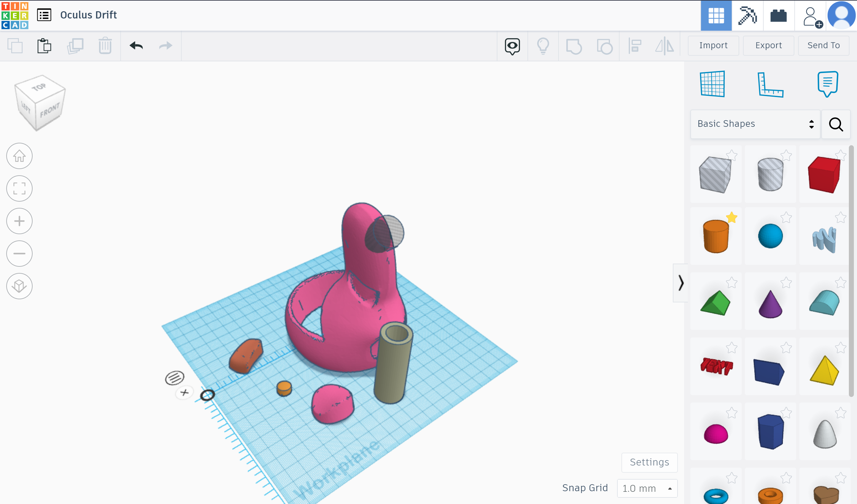Click the Undo button

(136, 45)
